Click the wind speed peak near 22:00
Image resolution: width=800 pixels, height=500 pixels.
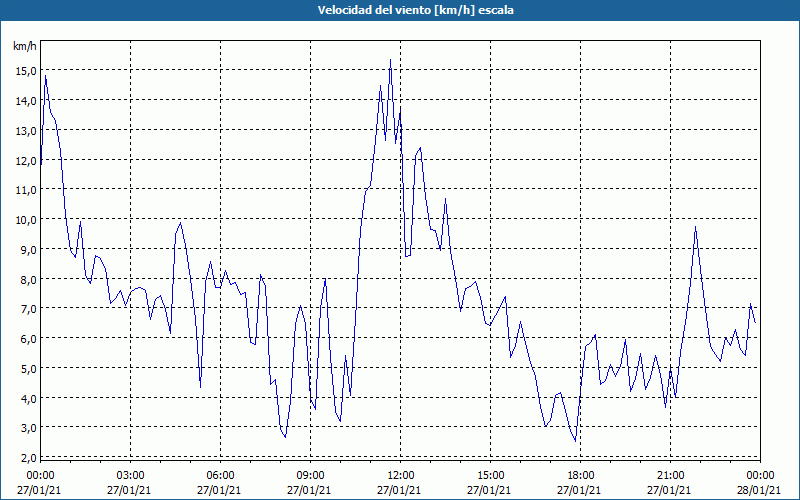point(695,228)
